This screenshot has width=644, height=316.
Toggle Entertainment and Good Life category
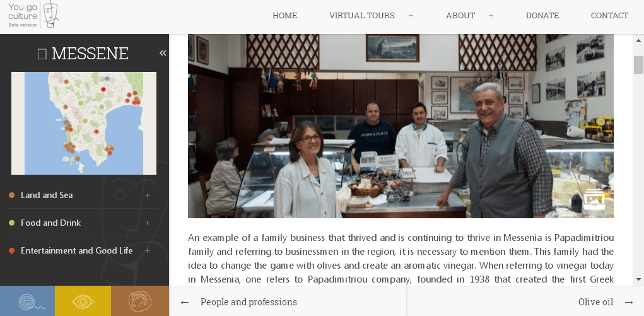(77, 250)
